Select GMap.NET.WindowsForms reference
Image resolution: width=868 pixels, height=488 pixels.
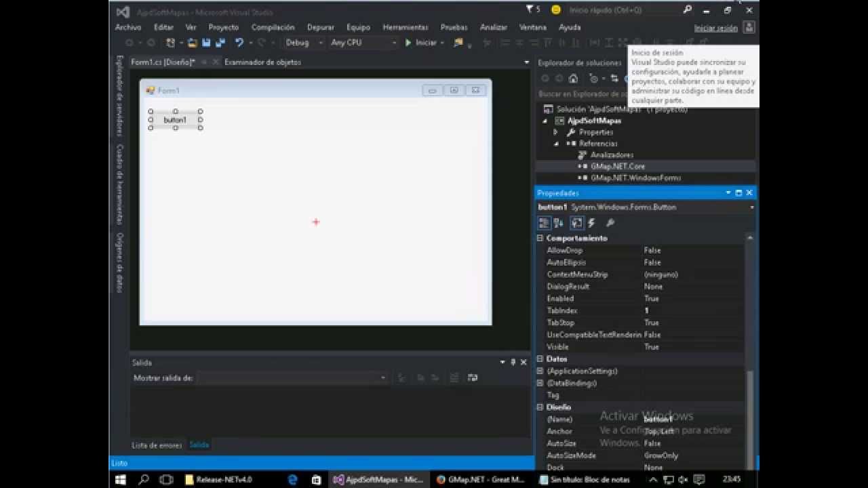tap(635, 178)
